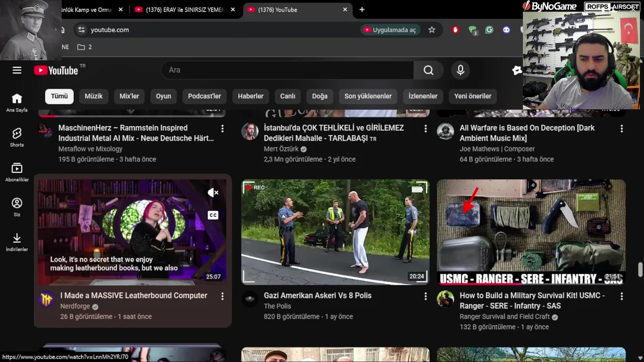The height and width of the screenshot is (362, 644).
Task: Select the Mix'ler filter chip
Action: (x=129, y=96)
